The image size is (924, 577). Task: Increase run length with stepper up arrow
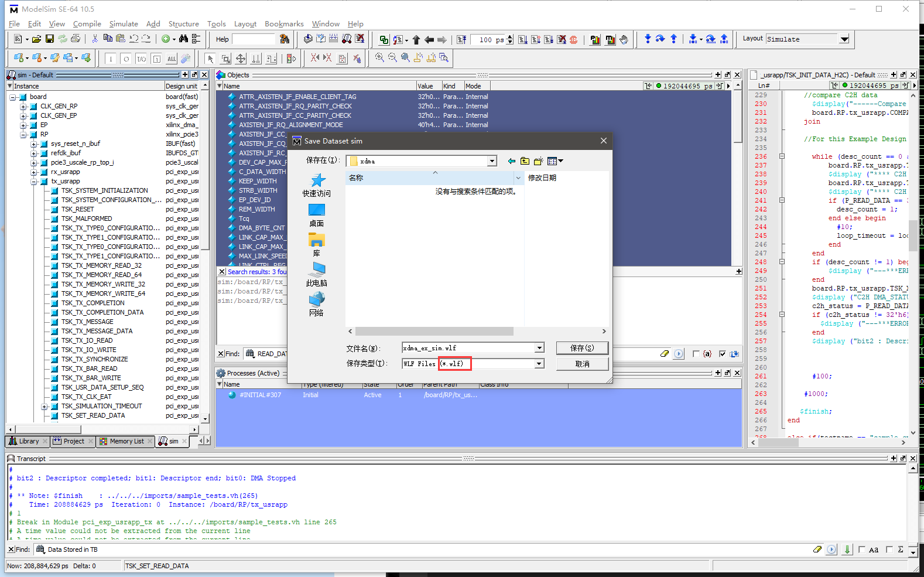point(511,37)
